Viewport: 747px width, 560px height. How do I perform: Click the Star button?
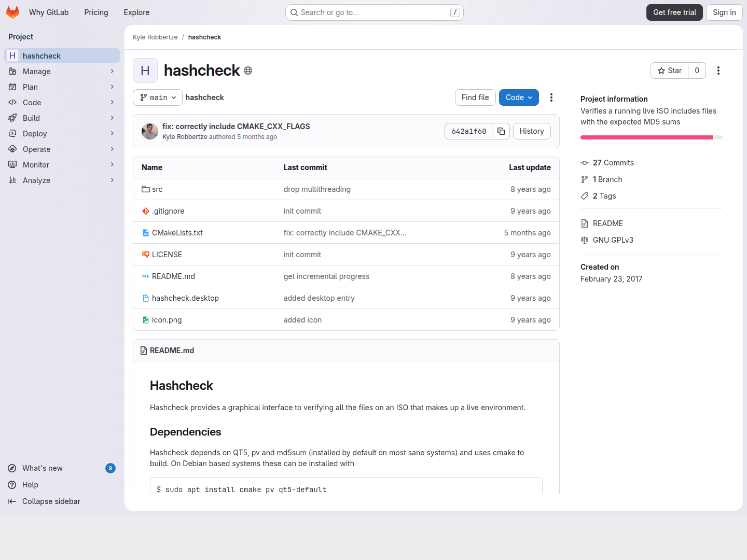coord(670,71)
